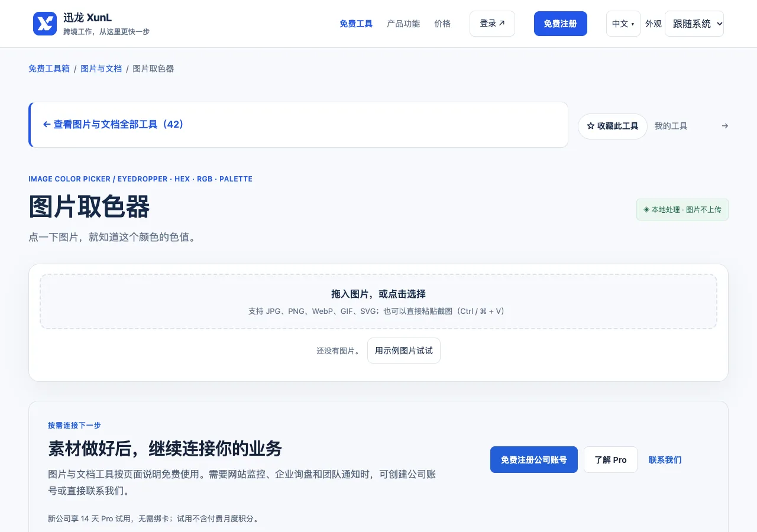
Task: Open the 免费工具 nav item
Action: click(356, 24)
